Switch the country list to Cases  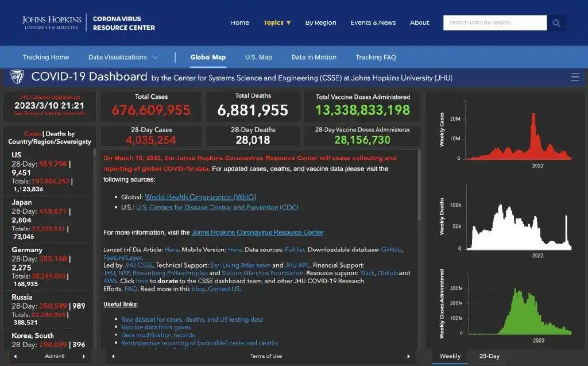(x=32, y=133)
